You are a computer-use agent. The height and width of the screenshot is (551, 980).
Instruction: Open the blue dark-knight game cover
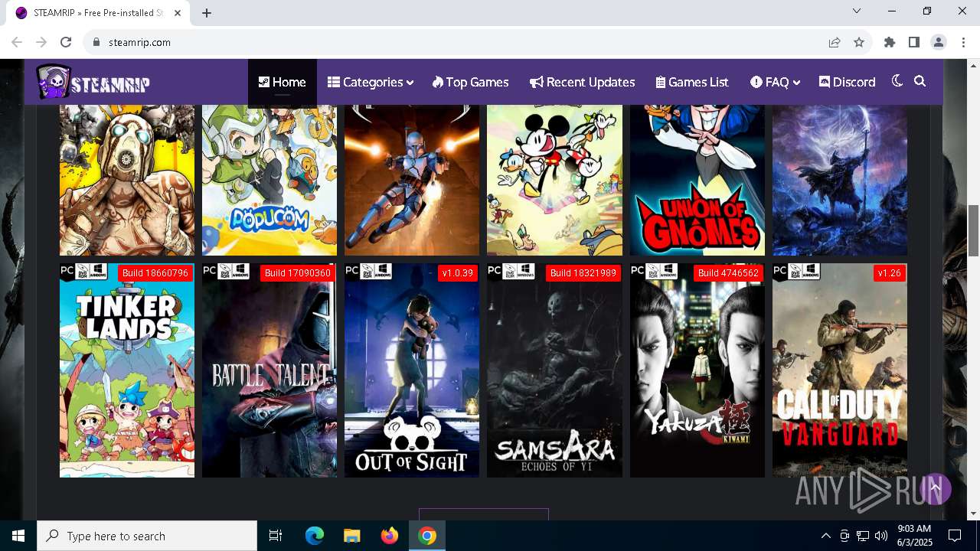(840, 180)
